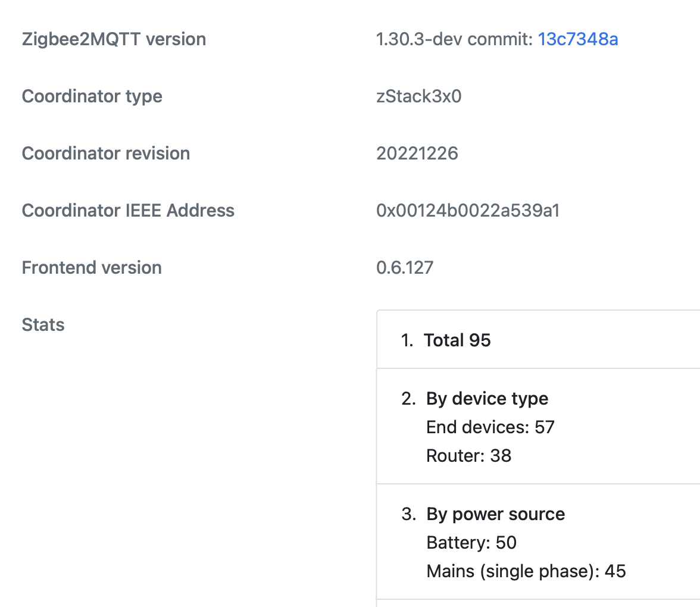Click the Router: 38 entry
Image resolution: width=700 pixels, height=607 pixels.
click(x=468, y=455)
